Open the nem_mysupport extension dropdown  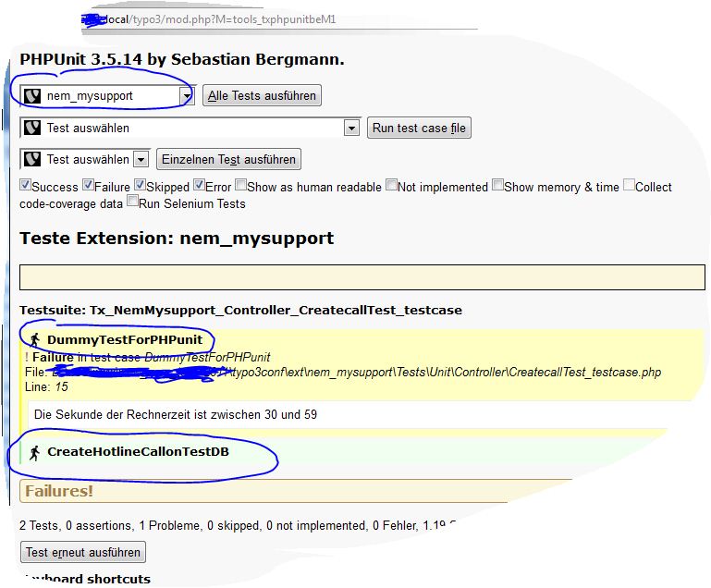108,95
